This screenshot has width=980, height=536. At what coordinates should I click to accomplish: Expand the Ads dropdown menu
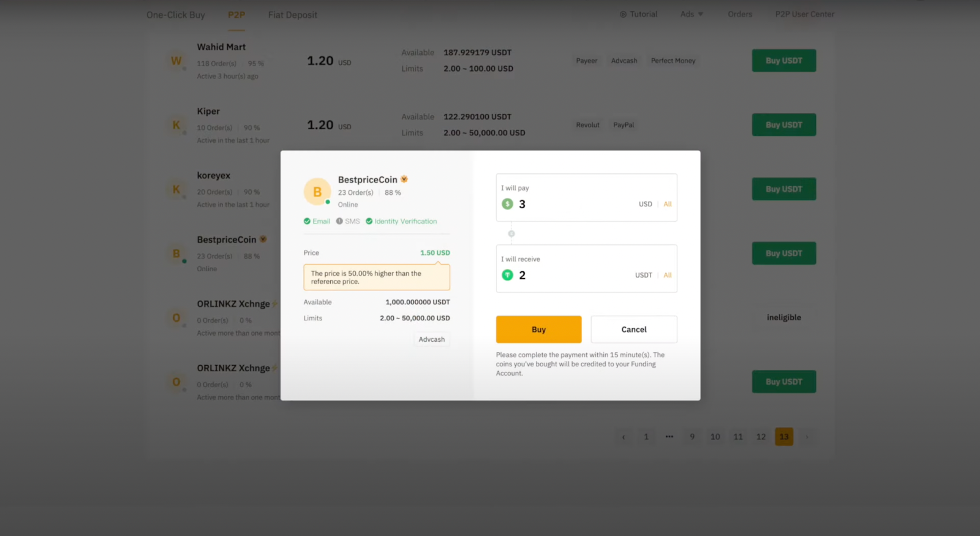[x=692, y=14]
